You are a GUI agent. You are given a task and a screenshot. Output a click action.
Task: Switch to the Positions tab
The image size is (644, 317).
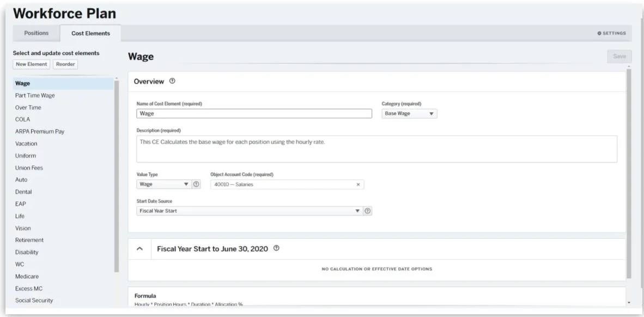35,33
